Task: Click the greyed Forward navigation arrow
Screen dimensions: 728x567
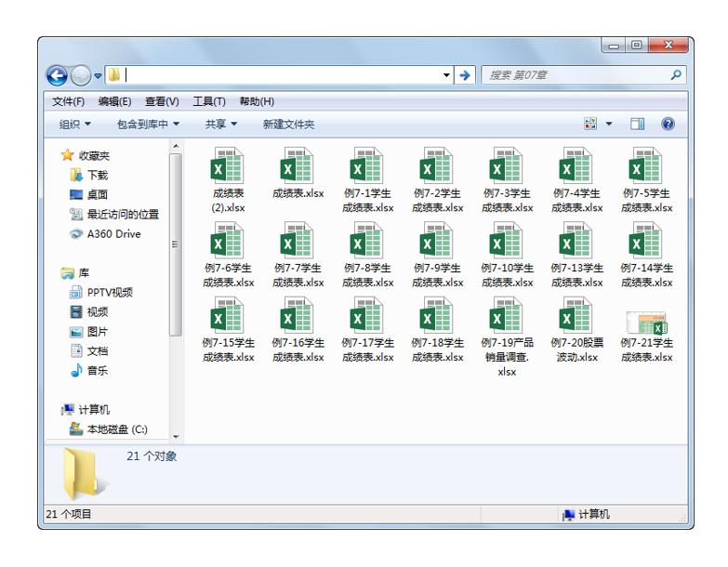Action: click(81, 75)
